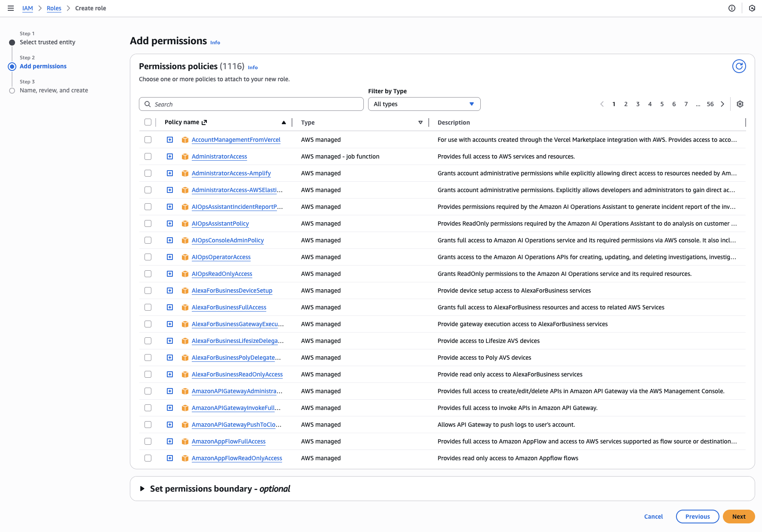
Task: Check the AmazonAppFlowFullAccess policy checkbox
Action: (x=148, y=441)
